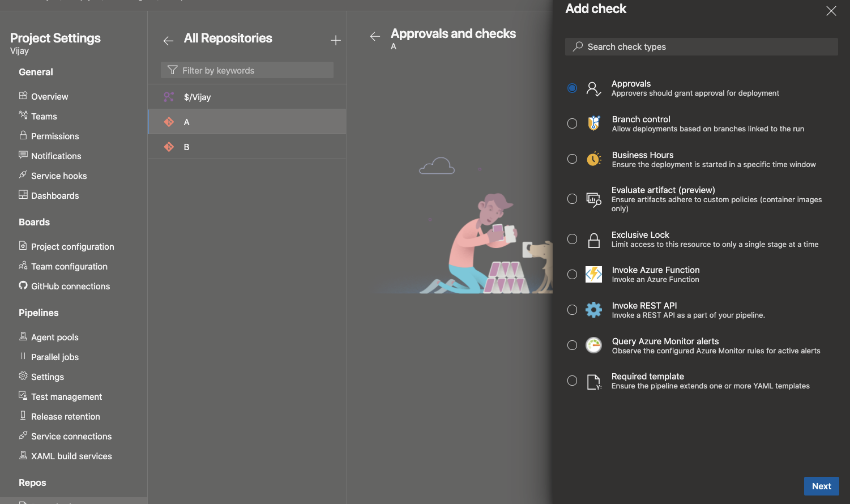850x504 pixels.
Task: Click the Approvals person icon
Action: [x=593, y=89]
